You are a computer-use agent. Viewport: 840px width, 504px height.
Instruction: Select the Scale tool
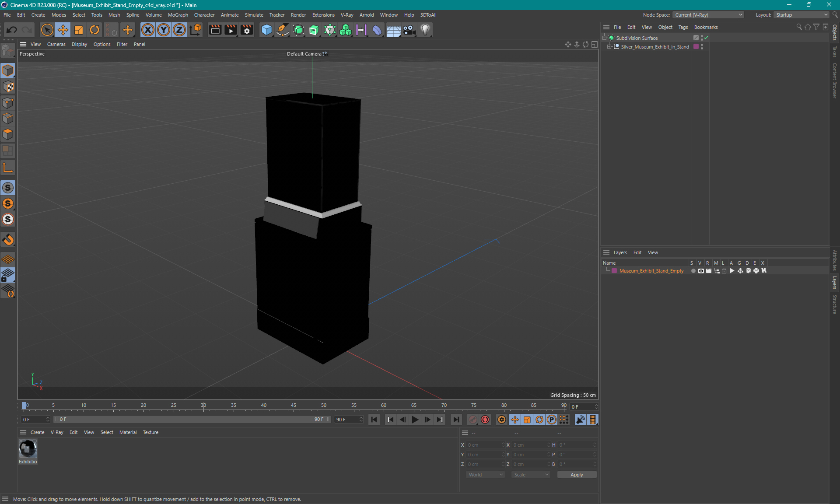pos(79,30)
